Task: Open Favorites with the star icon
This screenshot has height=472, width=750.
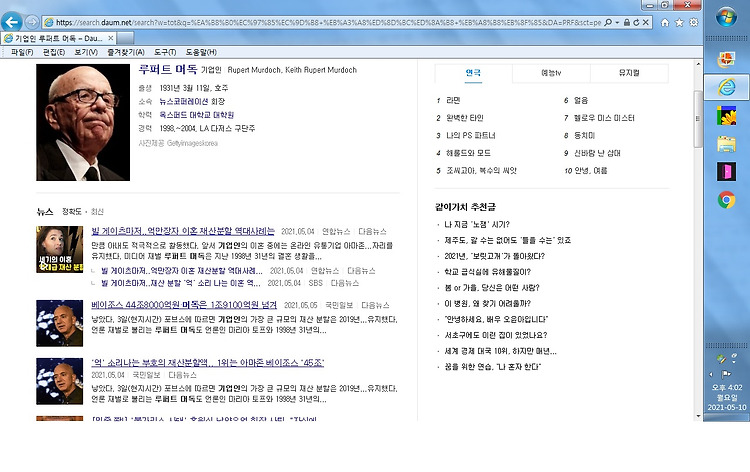Action: (679, 22)
